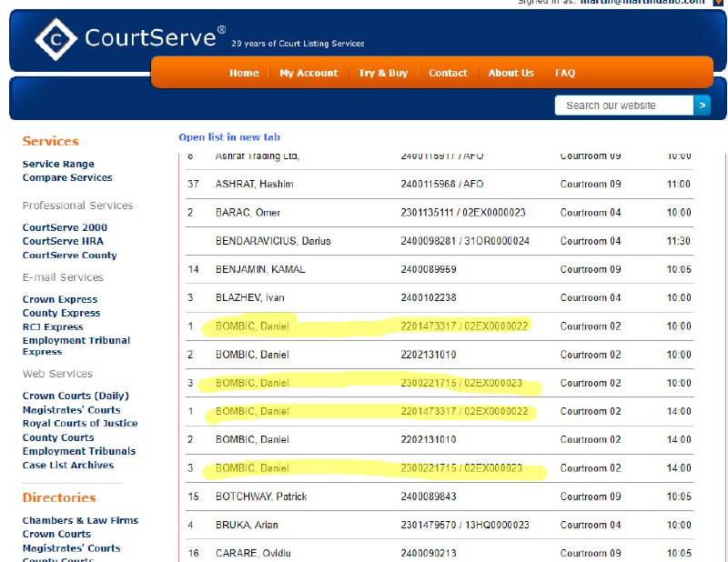Open the Home menu item

pyautogui.click(x=244, y=73)
